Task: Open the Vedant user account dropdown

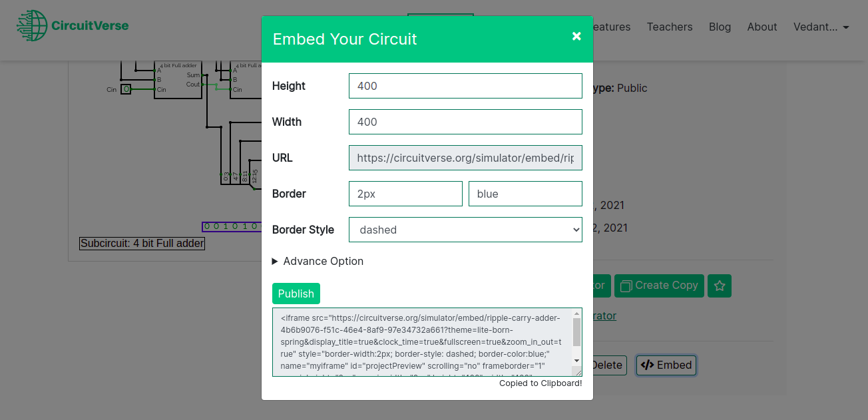Action: (x=821, y=27)
